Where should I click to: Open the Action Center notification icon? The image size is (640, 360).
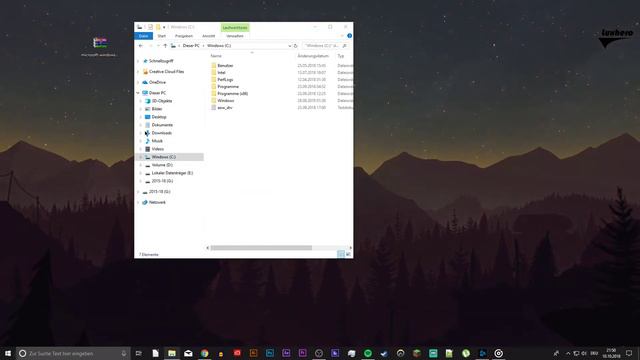tap(629, 353)
